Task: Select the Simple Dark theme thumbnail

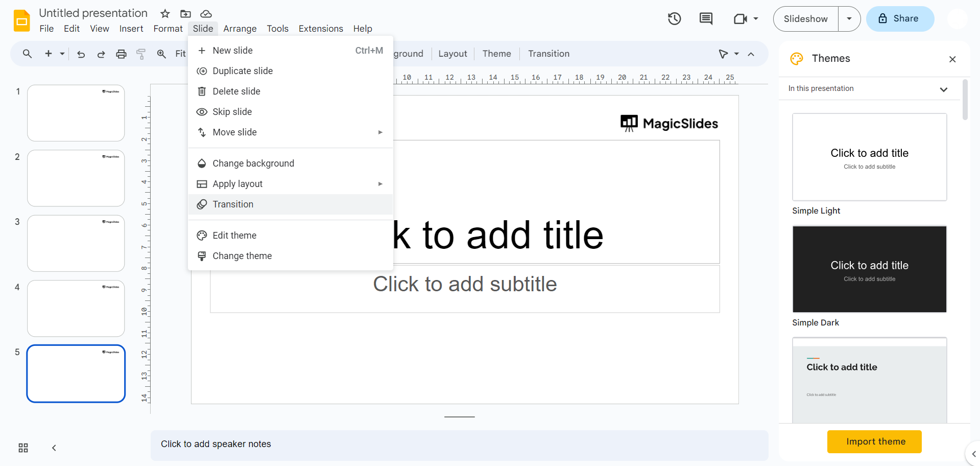Action: pos(869,269)
